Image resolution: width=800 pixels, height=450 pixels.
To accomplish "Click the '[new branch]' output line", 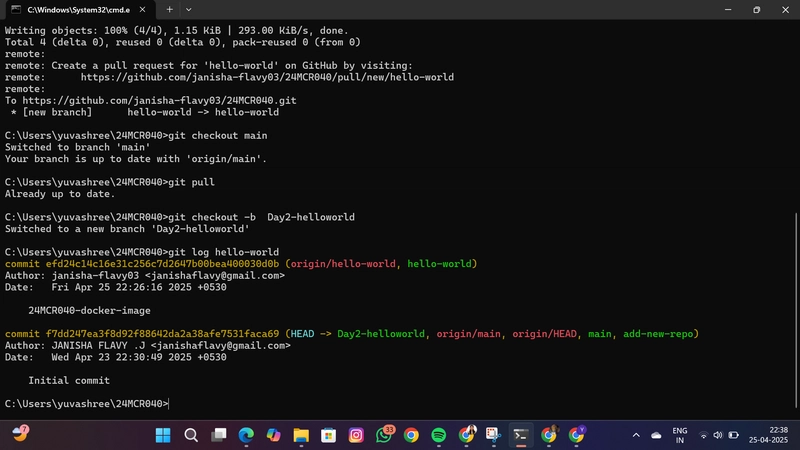I will (144, 112).
